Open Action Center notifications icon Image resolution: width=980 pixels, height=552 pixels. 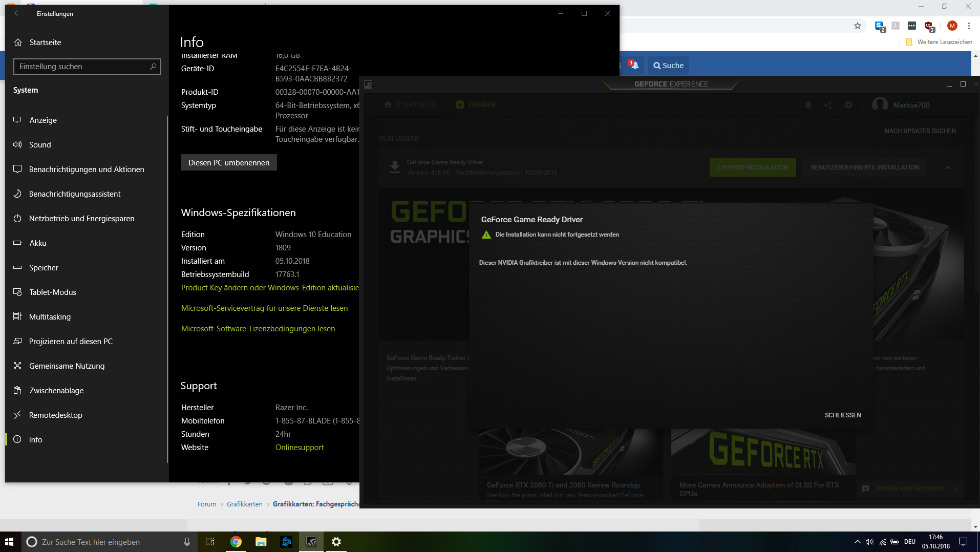click(x=963, y=542)
